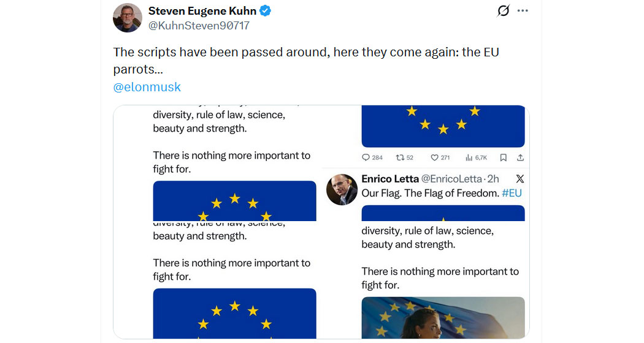This screenshot has height=343, width=644.
Task: Click the Enrico Letta name
Action: click(x=389, y=179)
